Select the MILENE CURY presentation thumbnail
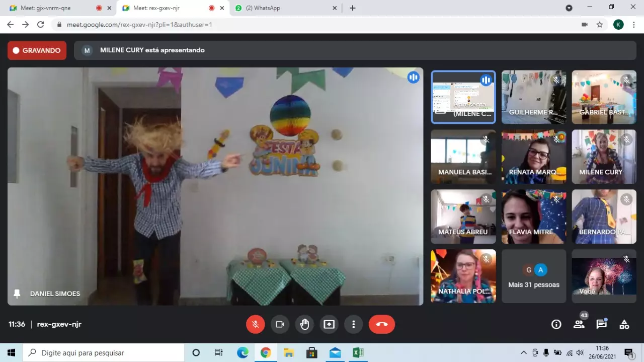This screenshot has height=362, width=644. click(x=463, y=97)
